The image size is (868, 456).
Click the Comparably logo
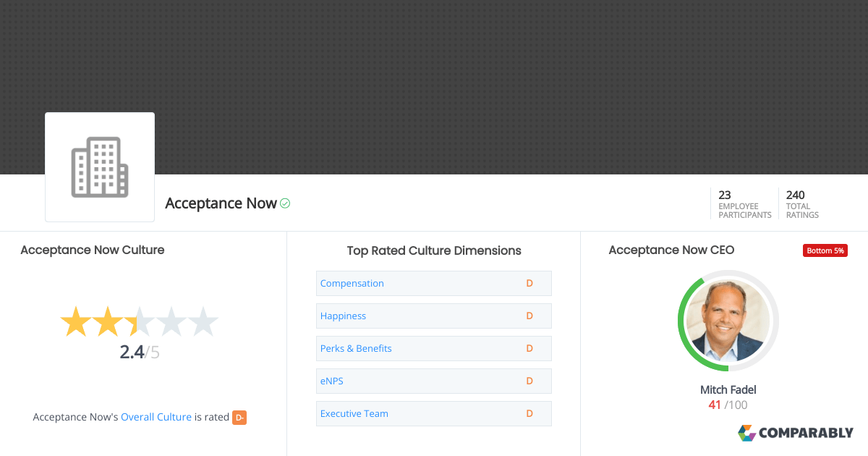coord(796,433)
